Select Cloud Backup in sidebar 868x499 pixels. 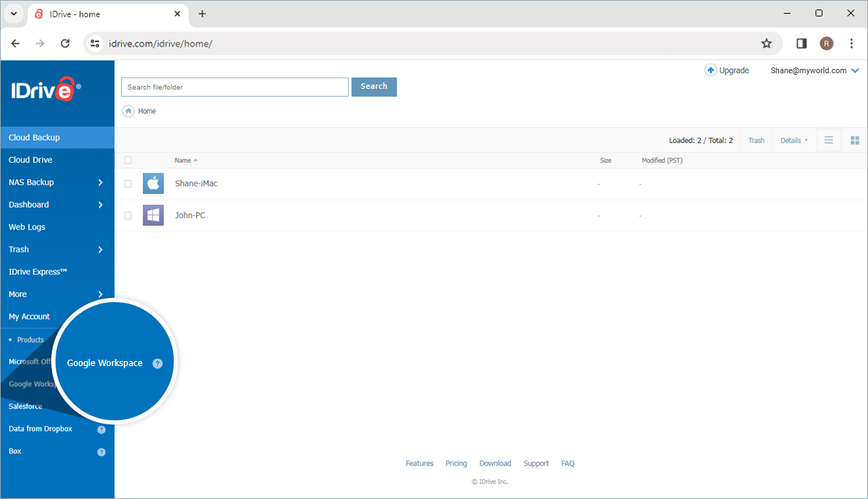point(57,137)
